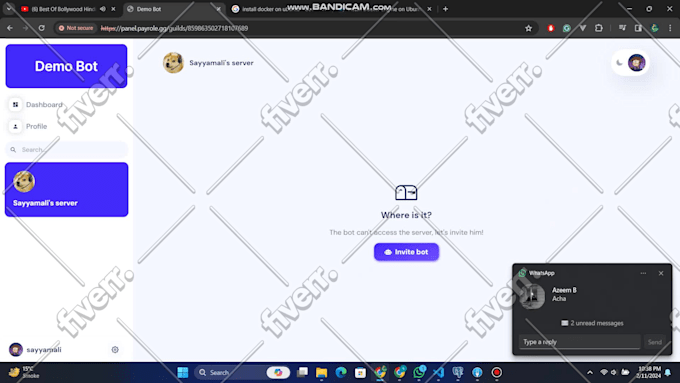Screen dimensions: 680x383
Task: Expand the tab search dropdown arrow
Action: [x=9, y=9]
